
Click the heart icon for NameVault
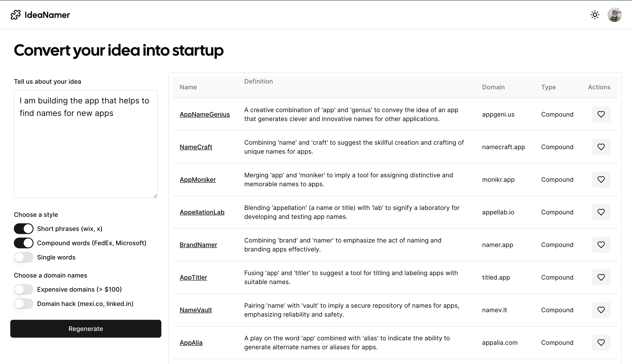[x=601, y=310]
